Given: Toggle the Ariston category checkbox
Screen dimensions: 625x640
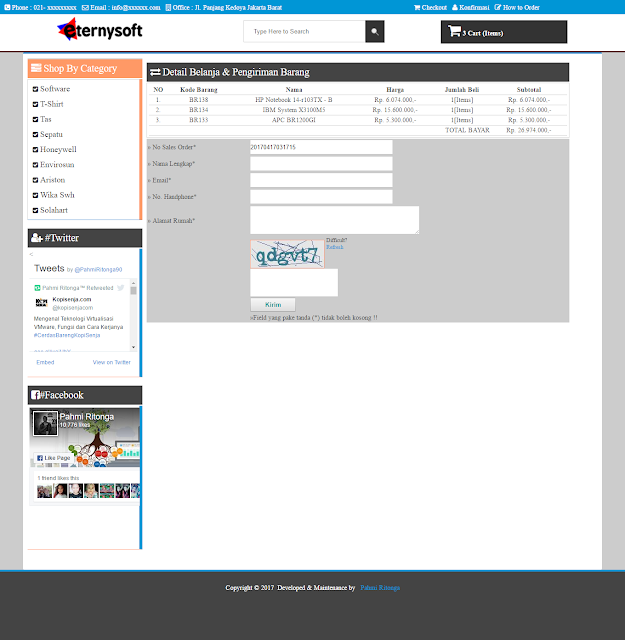Looking at the screenshot, I should point(35,180).
